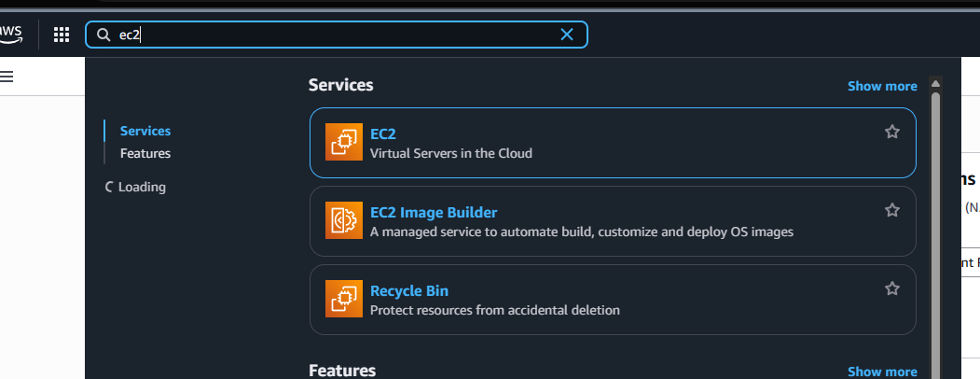This screenshot has width=980, height=379.
Task: Click the Loading indicator in sidebar
Action: pos(135,187)
